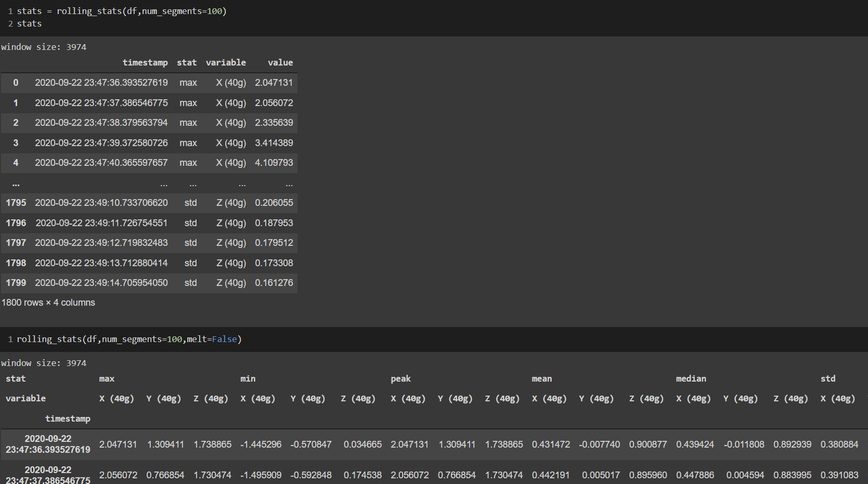Select row index 0 in the stats table
868x484 pixels.
(x=16, y=83)
